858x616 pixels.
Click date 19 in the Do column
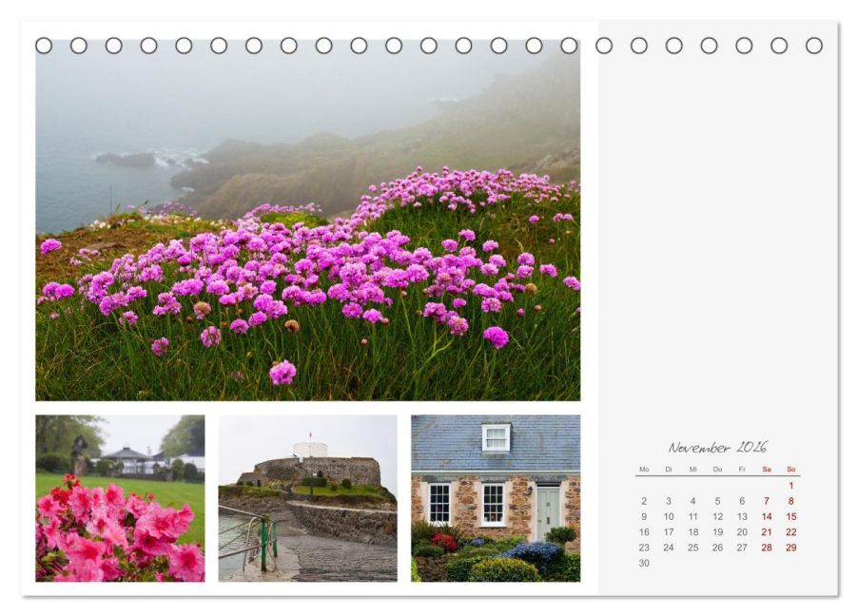click(718, 531)
